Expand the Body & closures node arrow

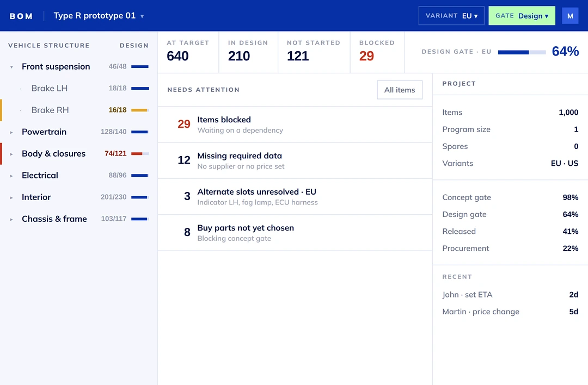[x=11, y=154]
